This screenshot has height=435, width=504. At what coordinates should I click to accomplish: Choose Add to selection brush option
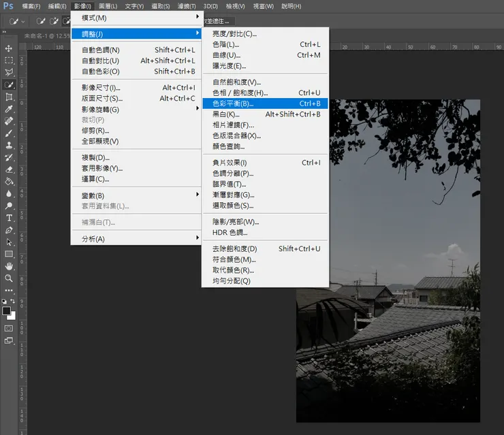pyautogui.click(x=54, y=21)
